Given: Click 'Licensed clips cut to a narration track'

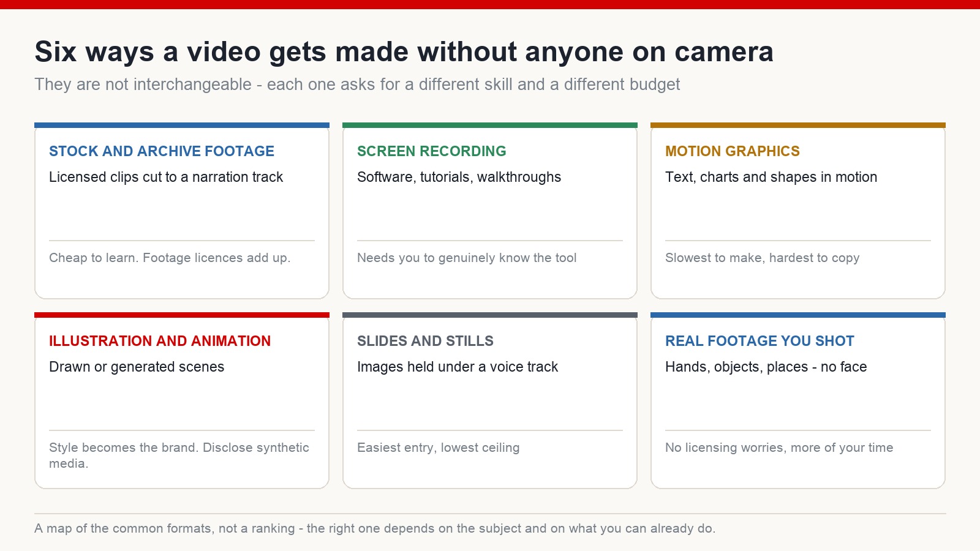Looking at the screenshot, I should coord(166,177).
